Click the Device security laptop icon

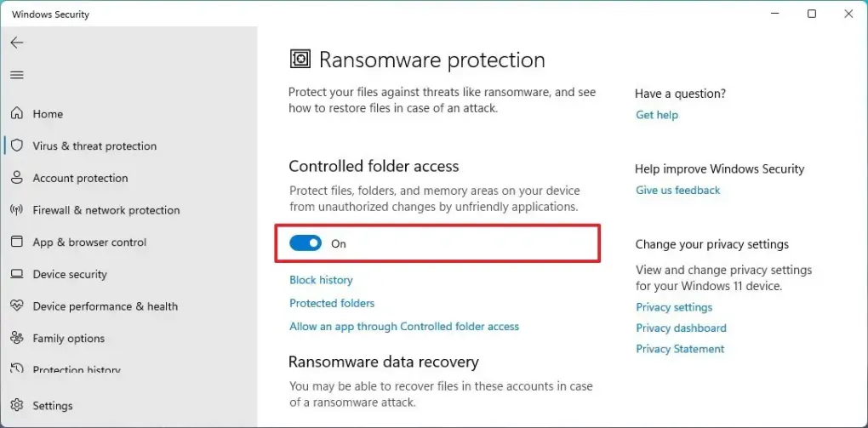pyautogui.click(x=17, y=274)
